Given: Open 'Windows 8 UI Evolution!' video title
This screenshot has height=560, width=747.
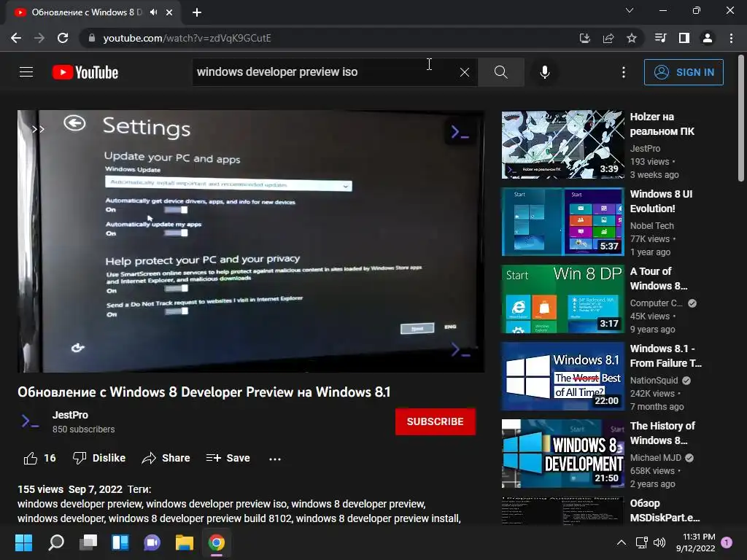Looking at the screenshot, I should (x=661, y=201).
